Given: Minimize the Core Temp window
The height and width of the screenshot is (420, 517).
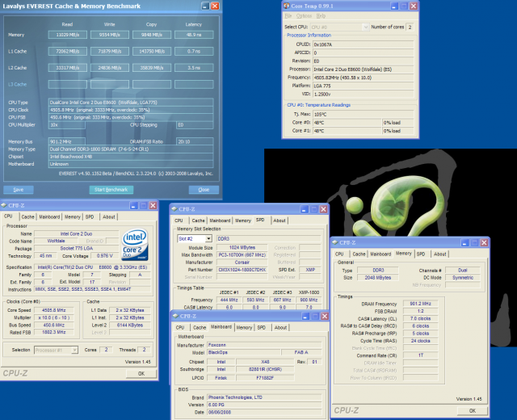Looking at the screenshot, I should [x=394, y=6].
